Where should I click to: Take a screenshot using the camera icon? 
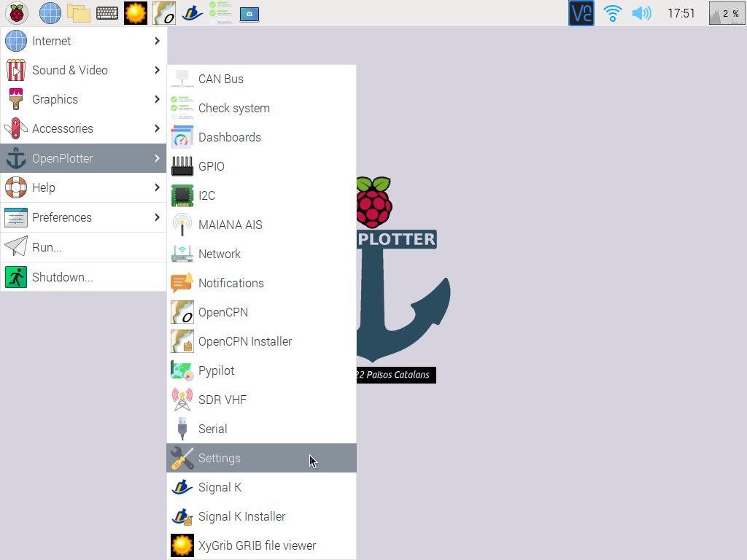(249, 12)
